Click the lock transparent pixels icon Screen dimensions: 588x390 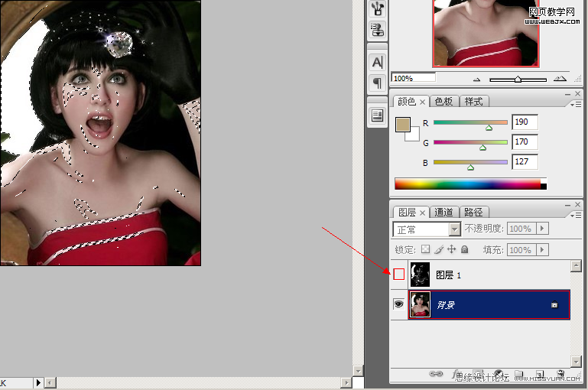pyautogui.click(x=426, y=249)
